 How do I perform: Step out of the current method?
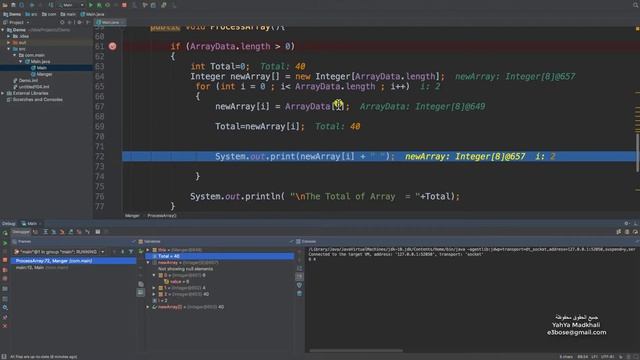click(70, 232)
